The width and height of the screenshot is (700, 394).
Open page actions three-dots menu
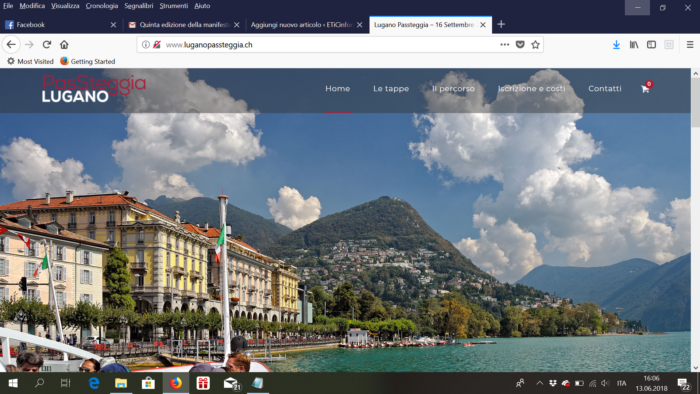click(x=504, y=45)
